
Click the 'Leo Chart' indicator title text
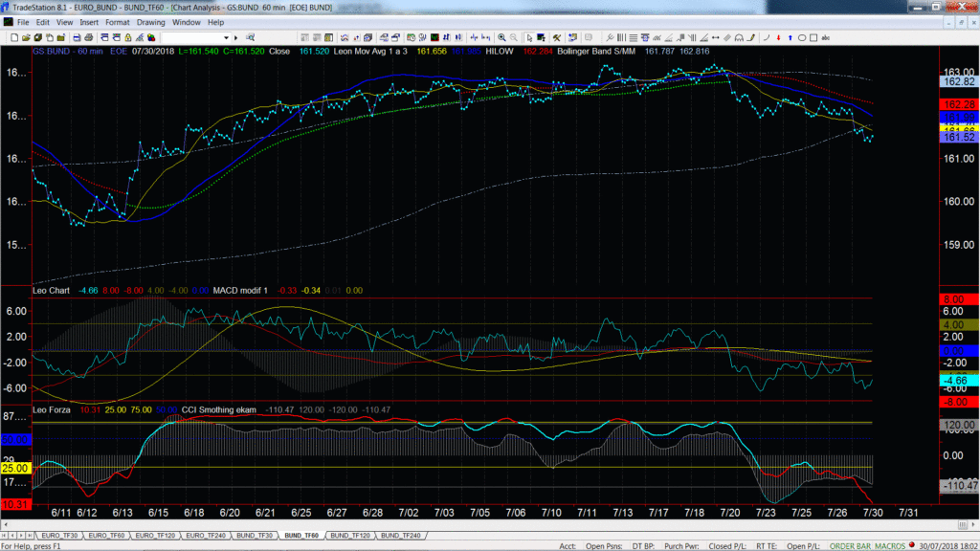click(x=52, y=291)
